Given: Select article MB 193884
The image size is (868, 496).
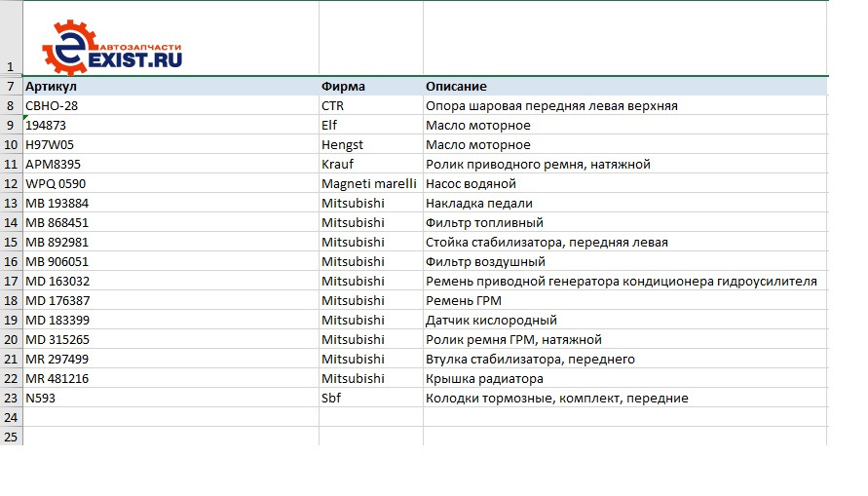Looking at the screenshot, I should tap(170, 203).
